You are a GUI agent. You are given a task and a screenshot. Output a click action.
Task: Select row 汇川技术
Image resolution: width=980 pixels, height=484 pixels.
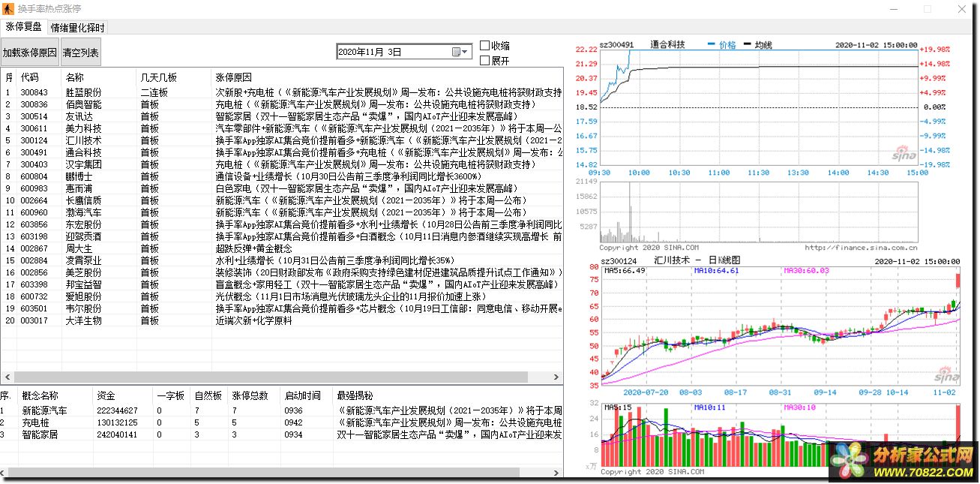click(281, 140)
